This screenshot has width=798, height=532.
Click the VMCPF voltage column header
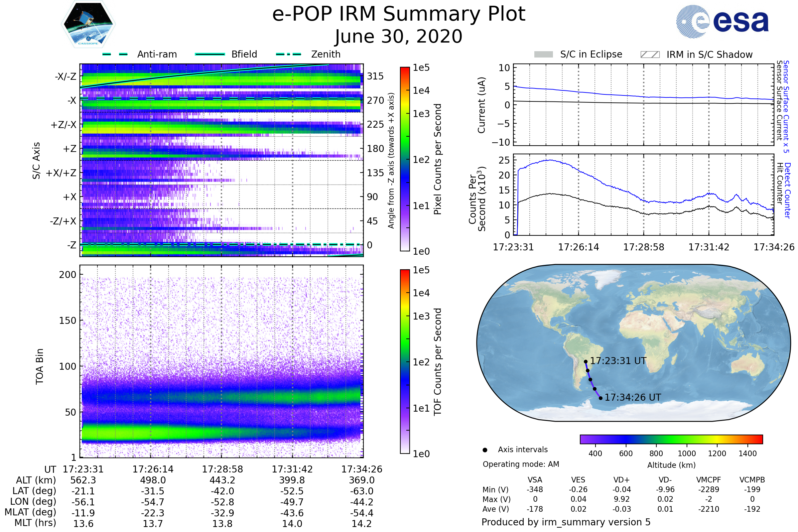(709, 480)
